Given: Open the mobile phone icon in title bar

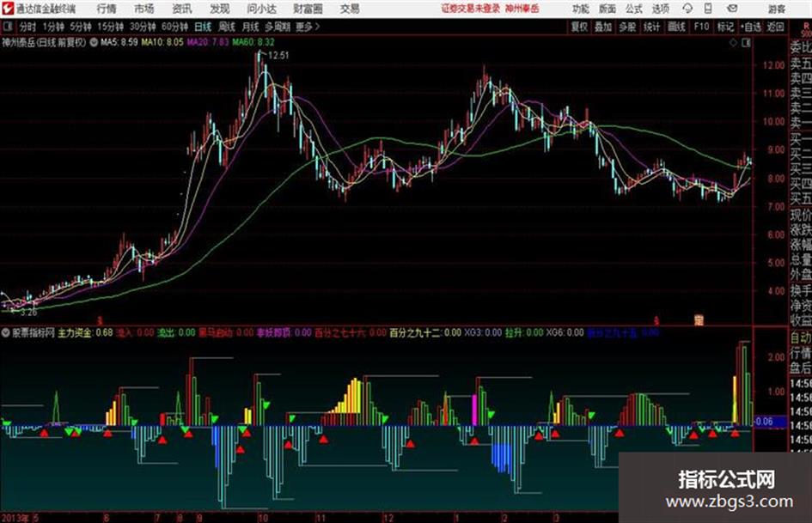Looking at the screenshot, I should 708,9.
